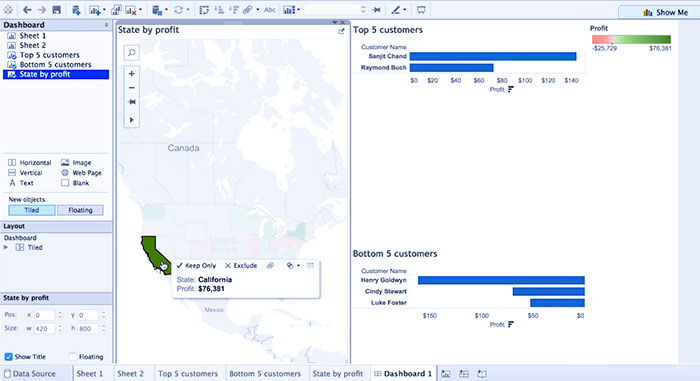Toggle mark labels with the Abc icon

point(270,9)
